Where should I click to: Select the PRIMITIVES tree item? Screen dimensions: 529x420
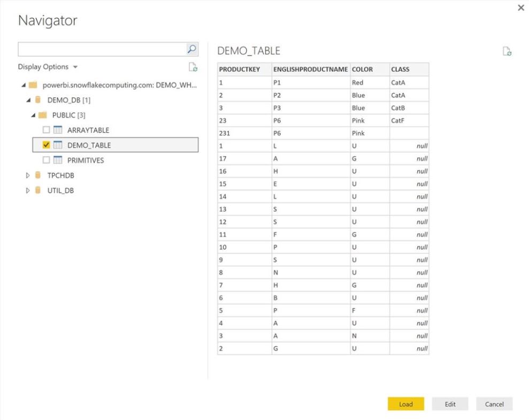86,160
